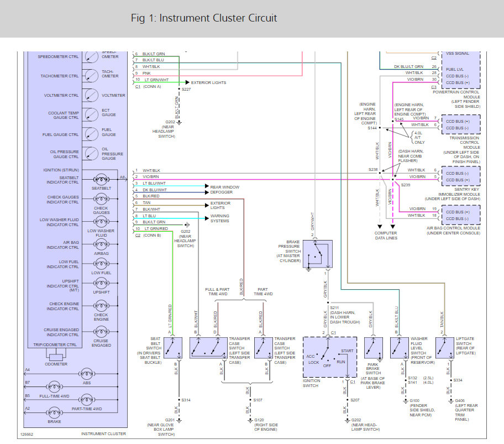The image size is (504, 444).
Task: Click the VSS SIGNAL label
Action: (x=458, y=54)
